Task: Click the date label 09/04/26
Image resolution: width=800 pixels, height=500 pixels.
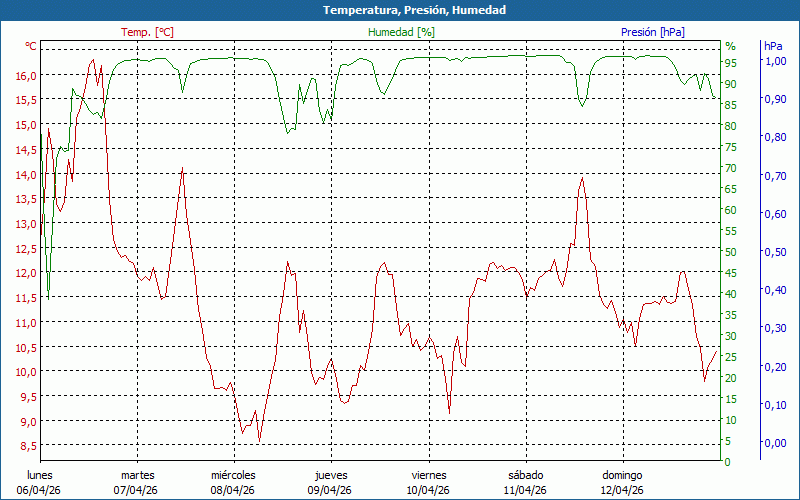Action: (330, 490)
